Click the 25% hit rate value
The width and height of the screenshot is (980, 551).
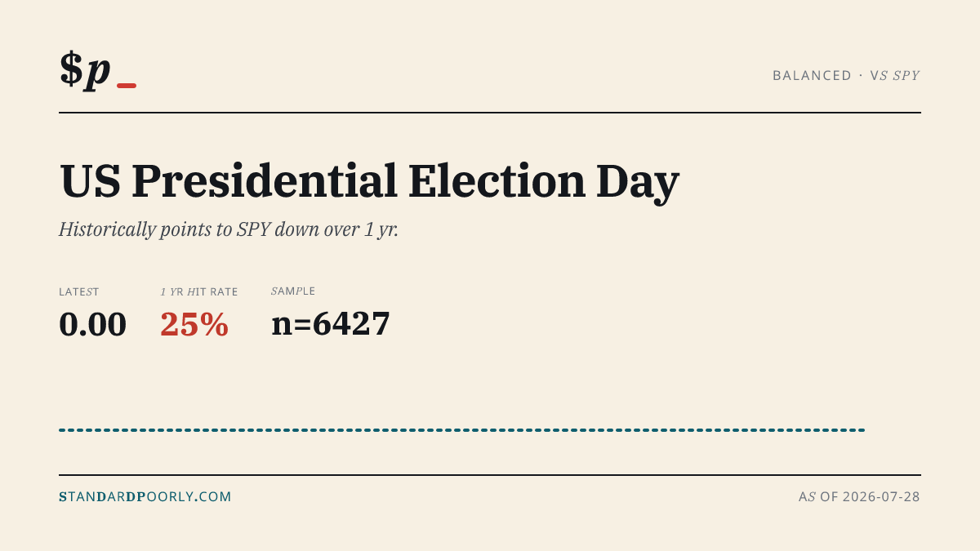(x=194, y=324)
